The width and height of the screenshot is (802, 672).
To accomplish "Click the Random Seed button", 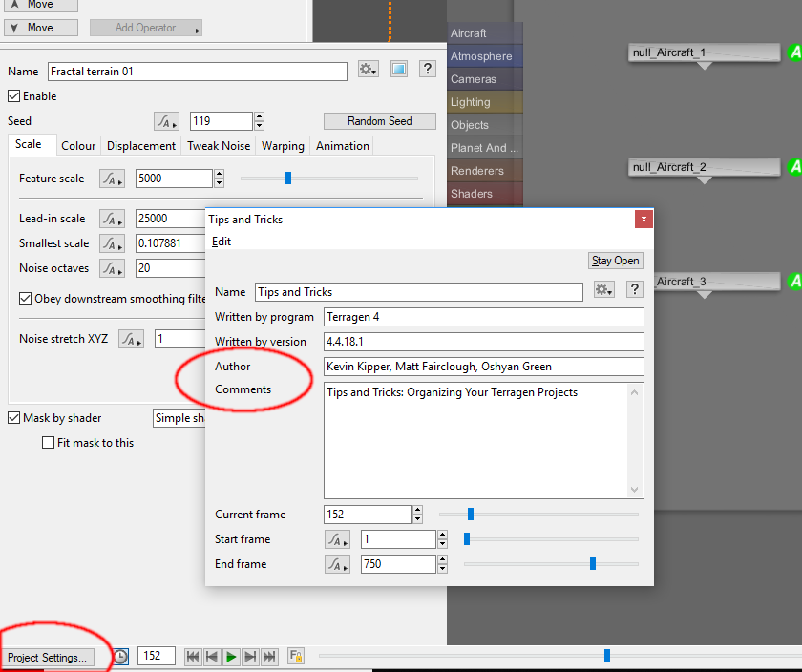I will [x=380, y=121].
